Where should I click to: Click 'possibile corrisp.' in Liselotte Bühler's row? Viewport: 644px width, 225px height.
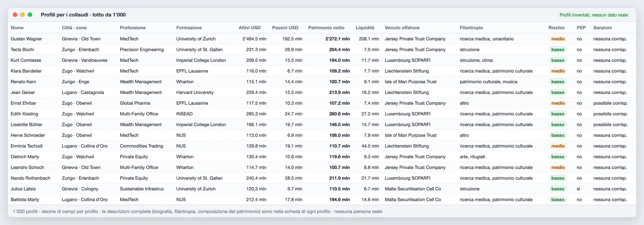coord(611,125)
